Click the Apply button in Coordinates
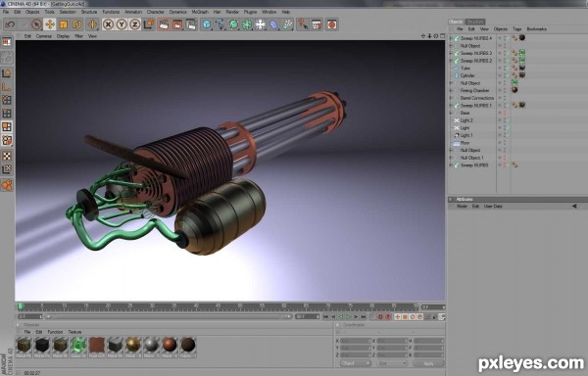 click(x=428, y=363)
